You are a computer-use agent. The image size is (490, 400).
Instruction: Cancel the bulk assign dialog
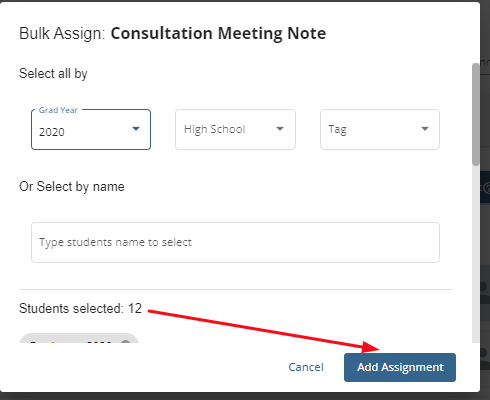pos(306,367)
